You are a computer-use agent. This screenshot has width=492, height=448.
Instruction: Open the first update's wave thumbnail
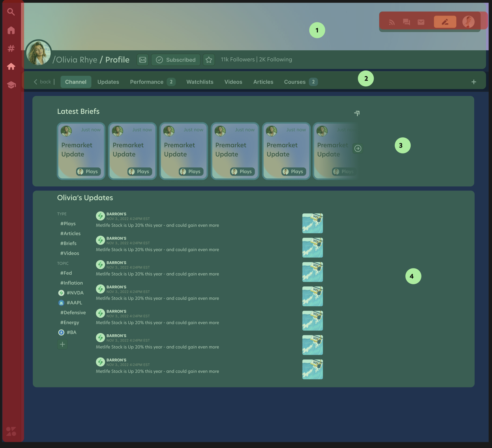coord(312,223)
